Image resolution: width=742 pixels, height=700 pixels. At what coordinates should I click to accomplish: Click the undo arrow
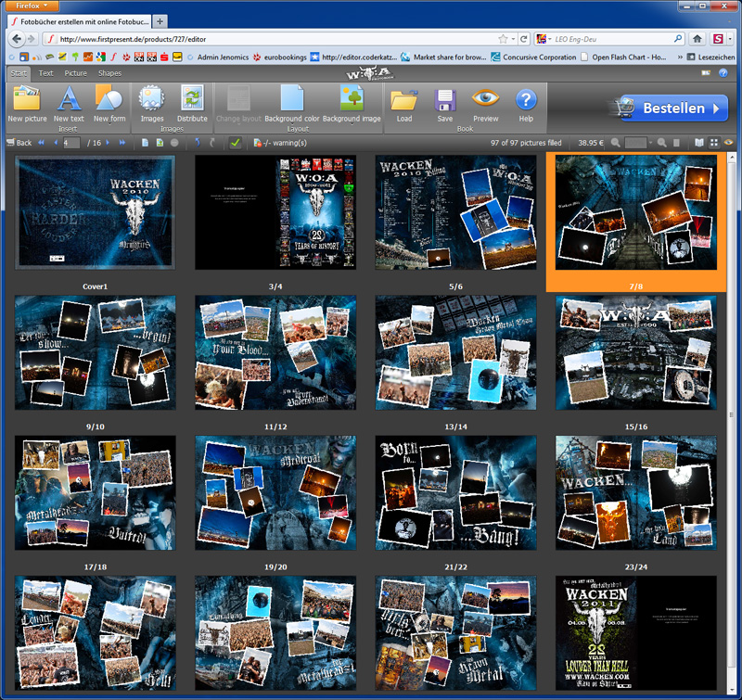point(198,143)
